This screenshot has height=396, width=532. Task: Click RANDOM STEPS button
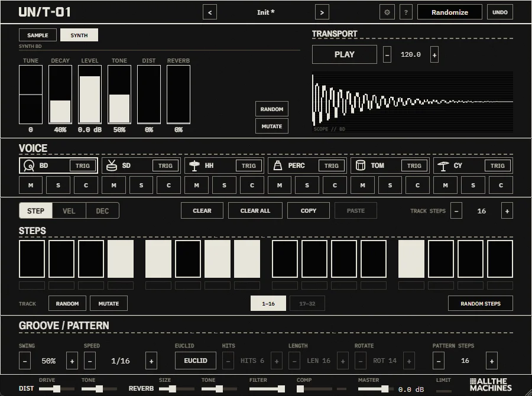(x=481, y=303)
